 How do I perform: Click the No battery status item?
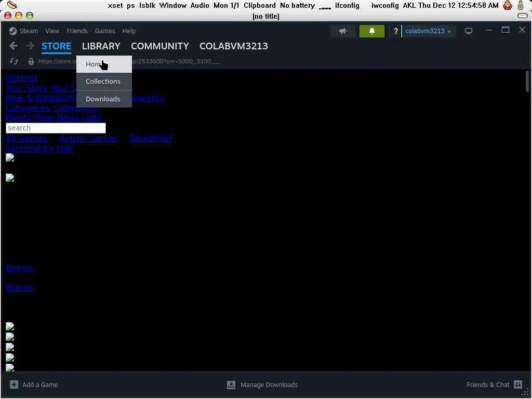click(298, 5)
